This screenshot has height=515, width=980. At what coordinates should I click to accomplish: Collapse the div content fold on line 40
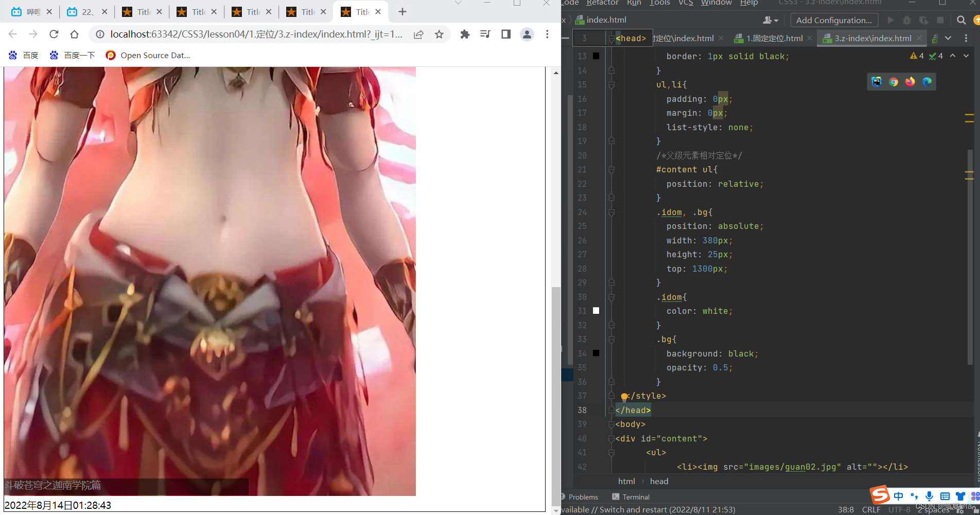tap(611, 438)
